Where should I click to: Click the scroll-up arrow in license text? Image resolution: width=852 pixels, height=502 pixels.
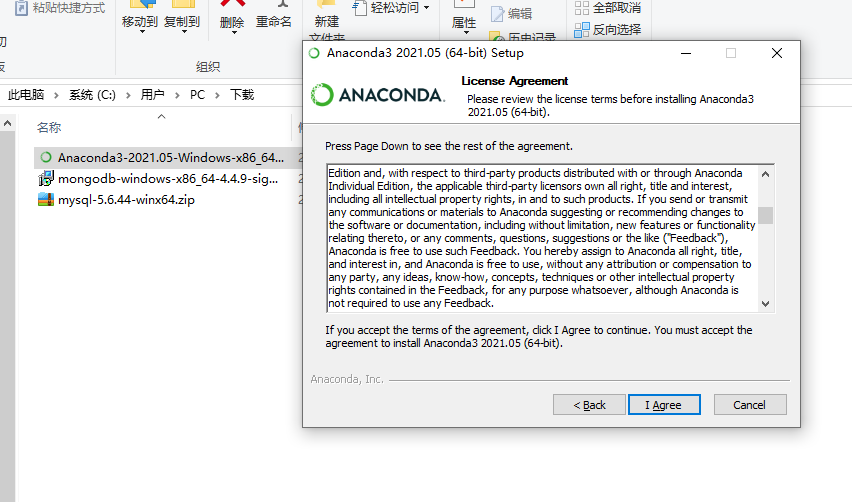pos(766,174)
